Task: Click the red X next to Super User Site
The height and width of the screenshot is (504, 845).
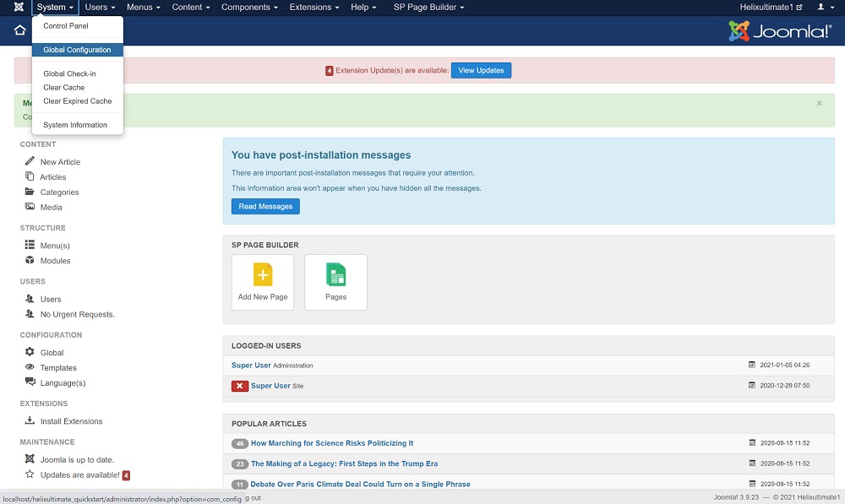Action: click(x=240, y=386)
